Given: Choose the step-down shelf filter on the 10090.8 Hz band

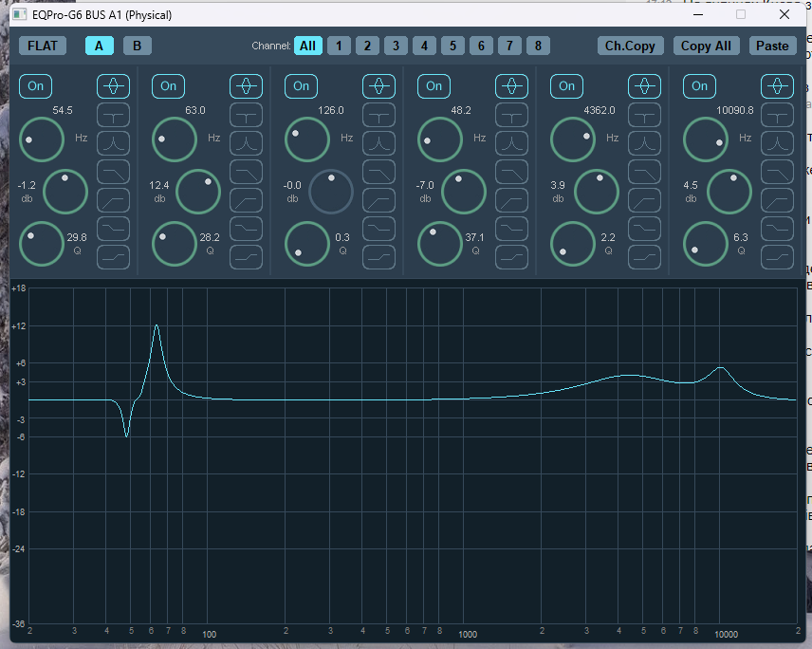Looking at the screenshot, I should click(x=777, y=229).
